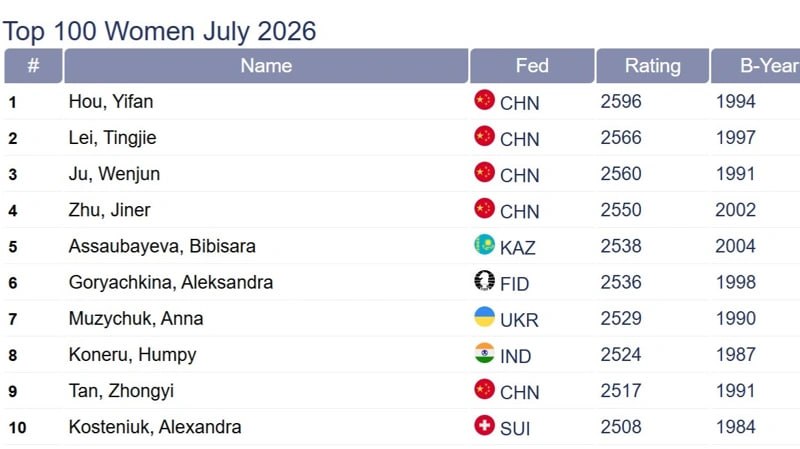This screenshot has width=800, height=449.
Task: Click China flag icon beside Tan, Zhongyi
Action: [x=484, y=389]
